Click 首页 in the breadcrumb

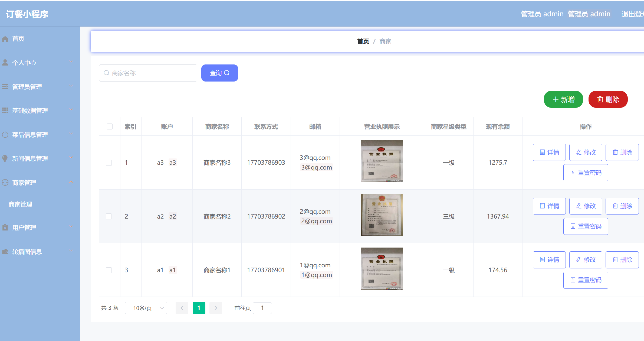tap(363, 41)
